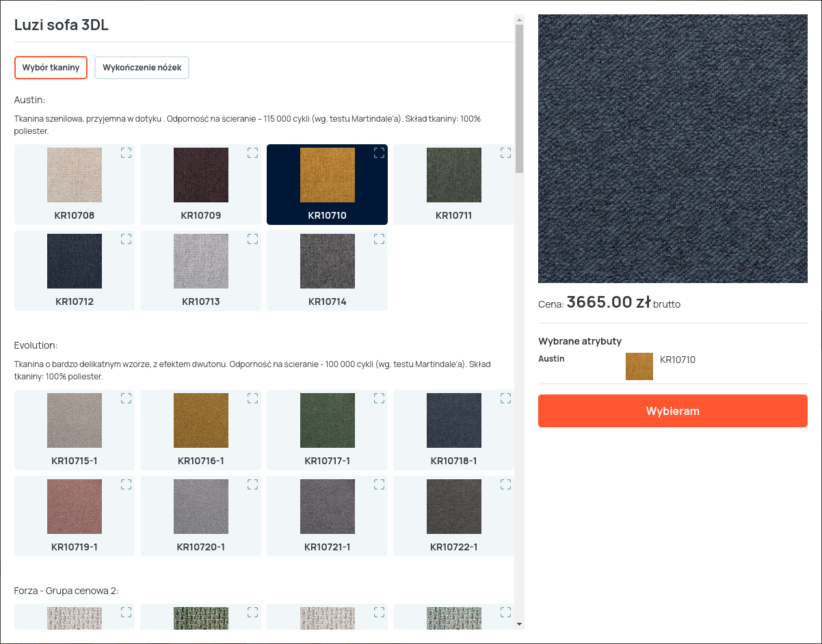Click the expand icon on KR10721-1
This screenshot has height=644, width=822.
379,485
